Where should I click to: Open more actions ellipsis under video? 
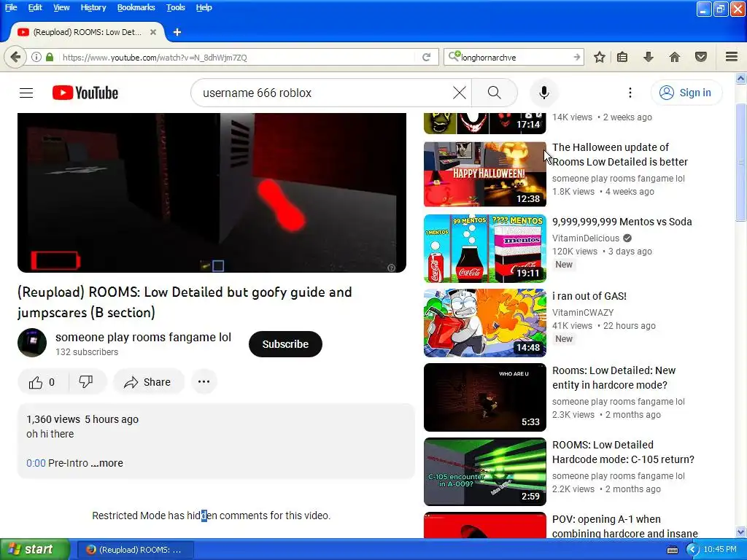tap(204, 382)
